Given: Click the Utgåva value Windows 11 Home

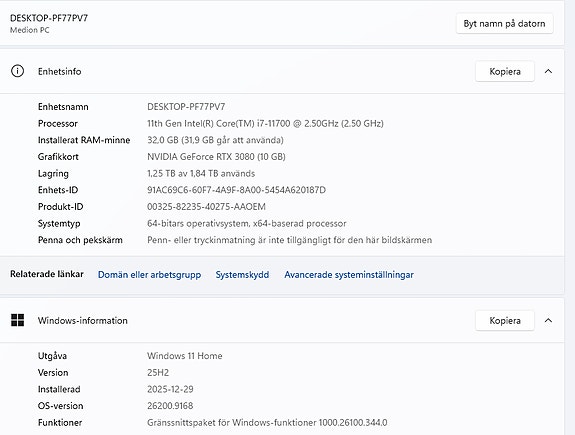Looking at the screenshot, I should pyautogui.click(x=184, y=356).
